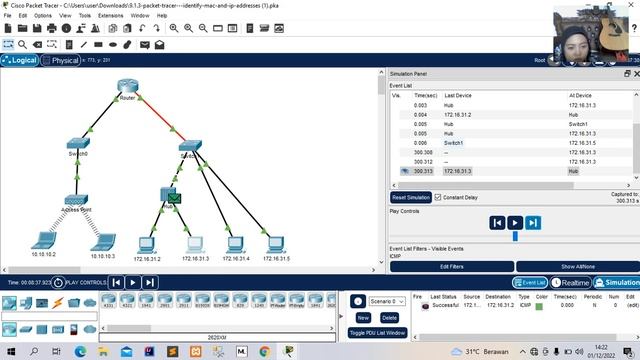Click the Toggle PDU List Window button
The height and width of the screenshot is (360, 640).
point(377,333)
